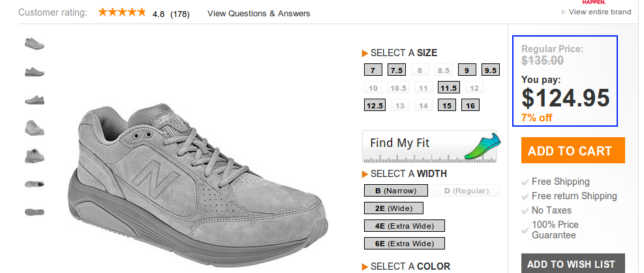View the last shoe sole thumbnail
Image resolution: width=644 pixels, height=273 pixels.
34,212
